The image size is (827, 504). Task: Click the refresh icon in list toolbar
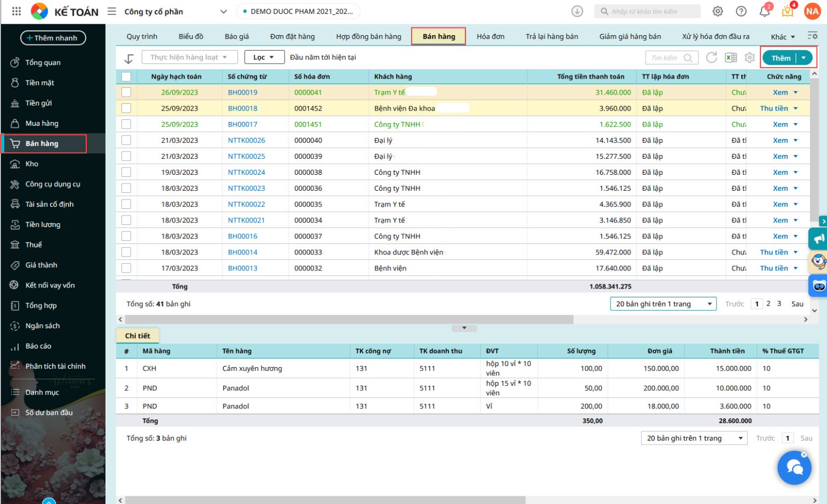click(712, 57)
